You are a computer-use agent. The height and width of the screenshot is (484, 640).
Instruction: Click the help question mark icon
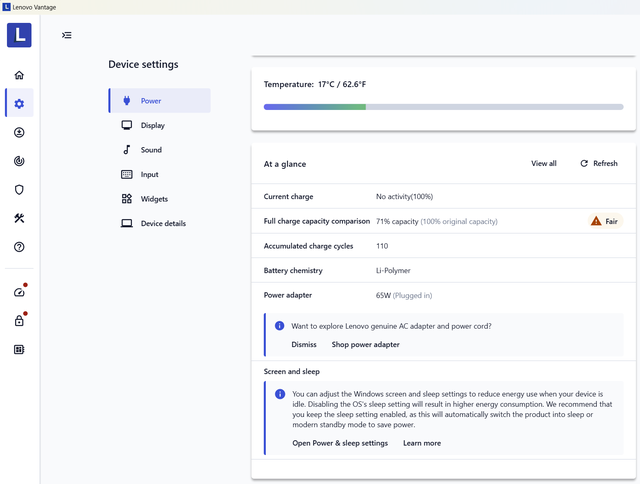[x=19, y=247]
